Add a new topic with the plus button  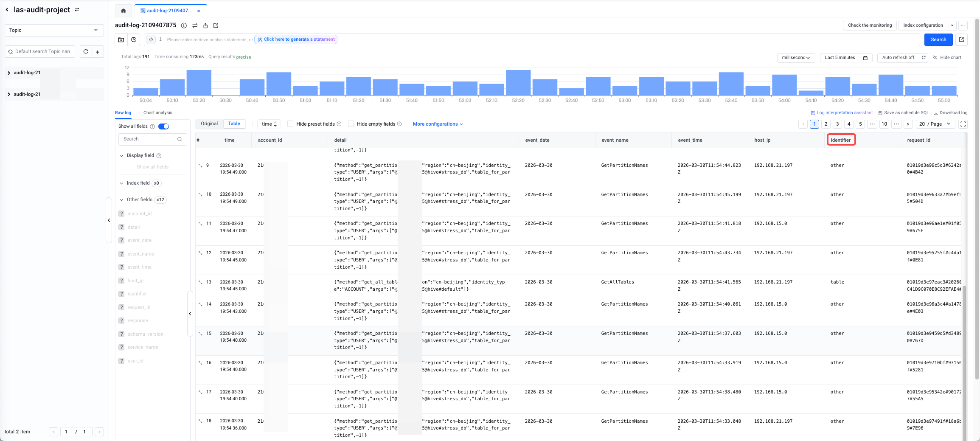pyautogui.click(x=98, y=52)
